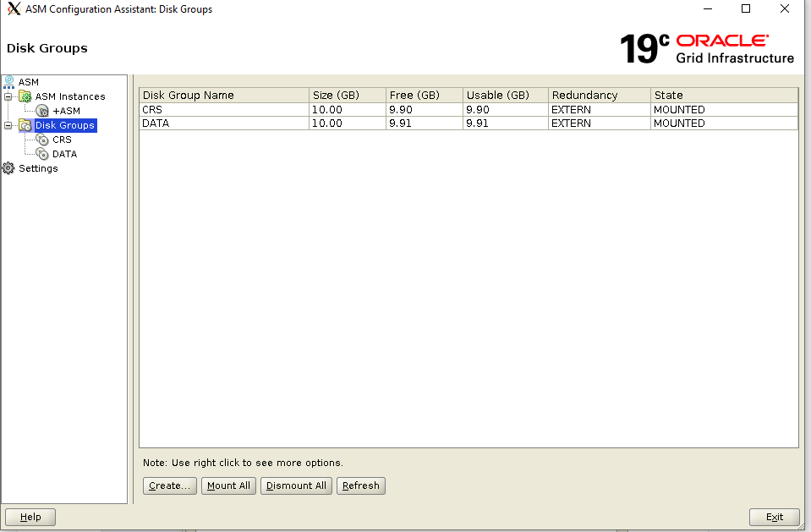Click the Size (GB) column header
This screenshot has width=811, height=532.
[348, 96]
